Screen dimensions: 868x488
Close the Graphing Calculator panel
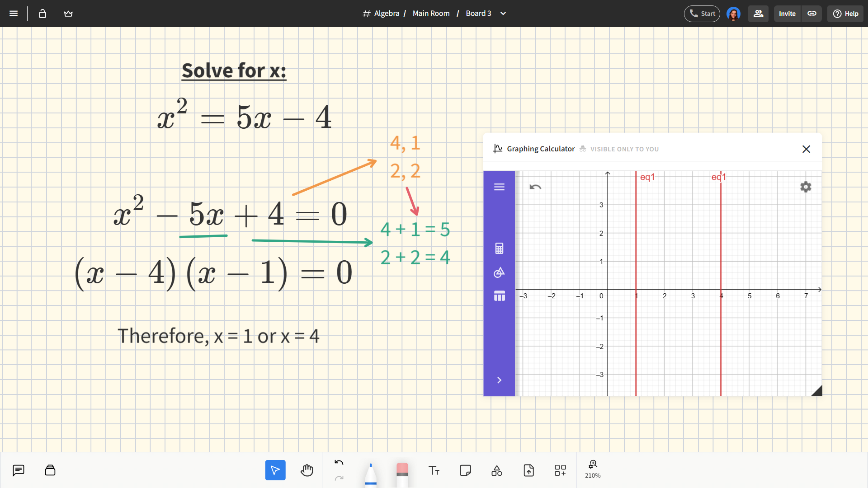click(x=806, y=149)
